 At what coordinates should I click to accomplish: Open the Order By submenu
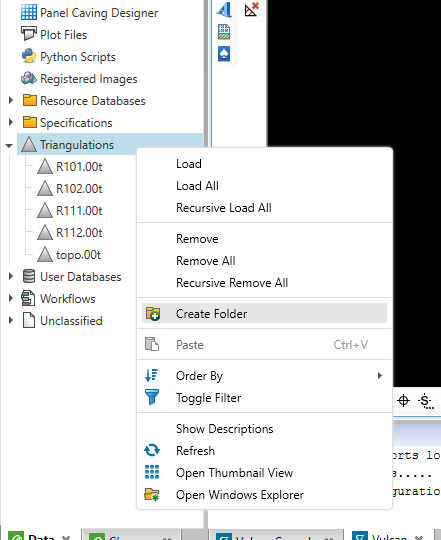[264, 375]
